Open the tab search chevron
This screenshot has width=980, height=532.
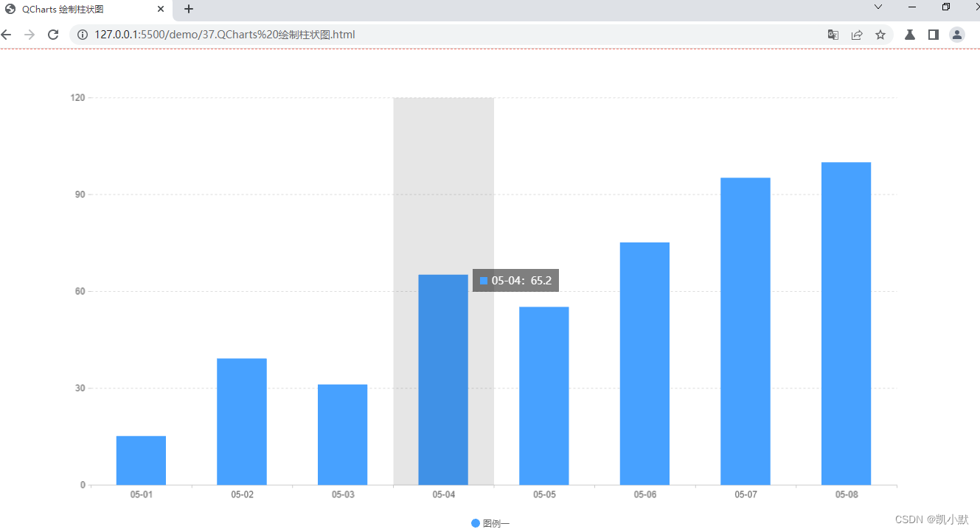[878, 7]
